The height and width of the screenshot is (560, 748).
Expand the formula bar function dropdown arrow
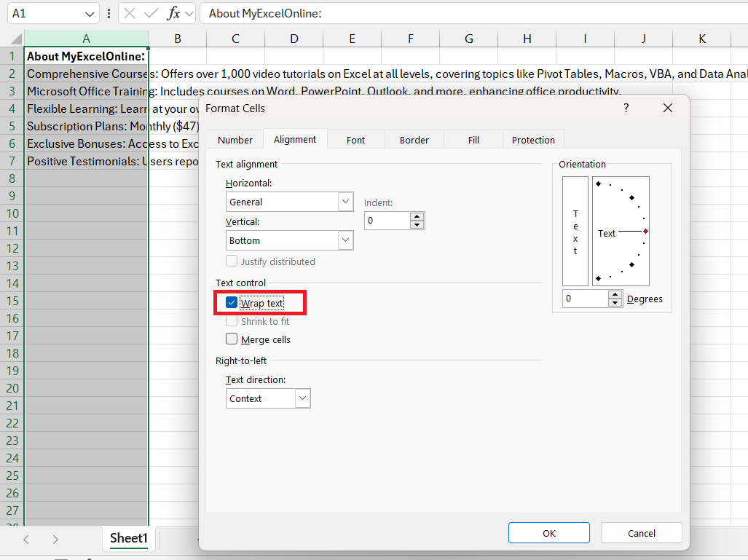[189, 13]
